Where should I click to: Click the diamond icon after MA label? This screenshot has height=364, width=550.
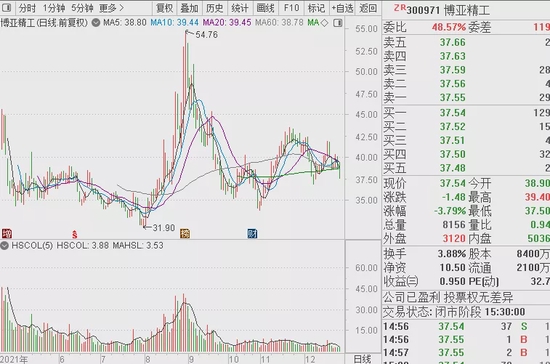pyautogui.click(x=324, y=23)
